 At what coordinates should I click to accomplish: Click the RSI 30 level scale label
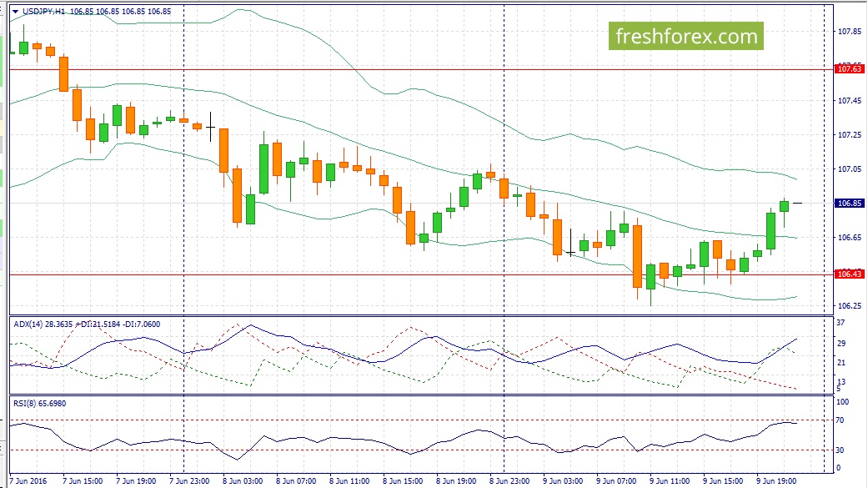(x=840, y=450)
